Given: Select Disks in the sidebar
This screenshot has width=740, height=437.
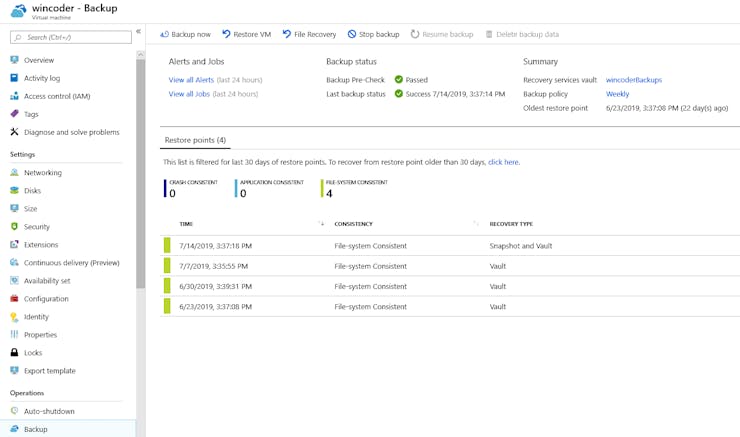Looking at the screenshot, I should pos(32,191).
